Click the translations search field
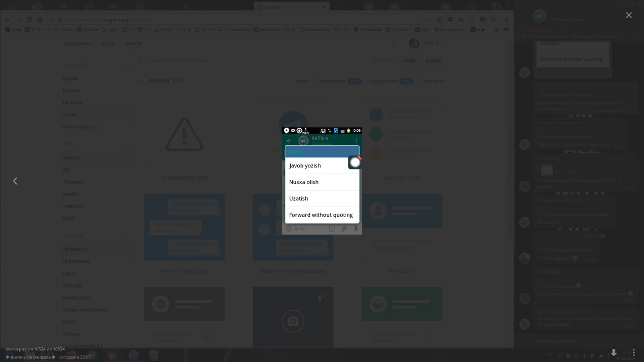This screenshot has width=644, height=362. pos(252,60)
